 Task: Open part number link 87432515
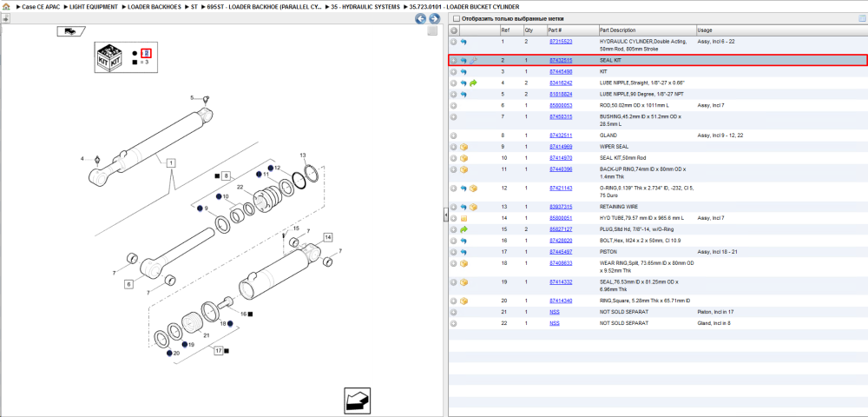(560, 60)
